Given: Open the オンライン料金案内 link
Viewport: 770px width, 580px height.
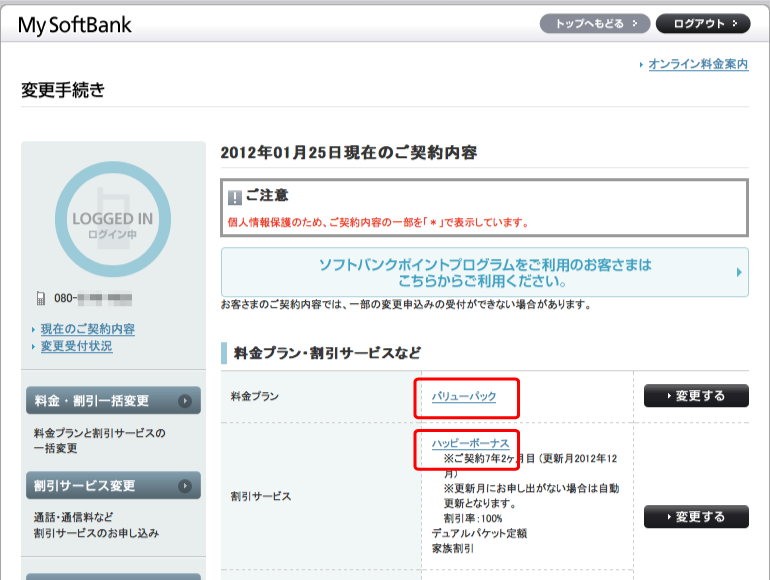Looking at the screenshot, I should tap(698, 64).
